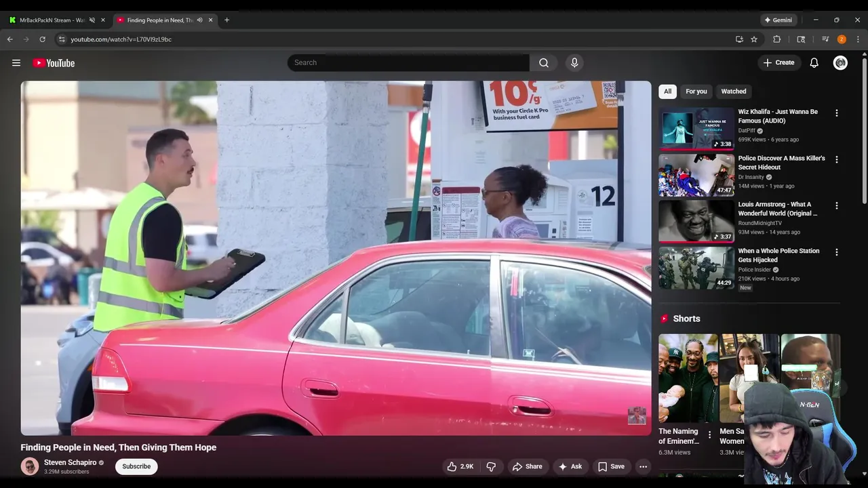The width and height of the screenshot is (868, 488).
Task: Open the Create button
Action: (x=778, y=63)
